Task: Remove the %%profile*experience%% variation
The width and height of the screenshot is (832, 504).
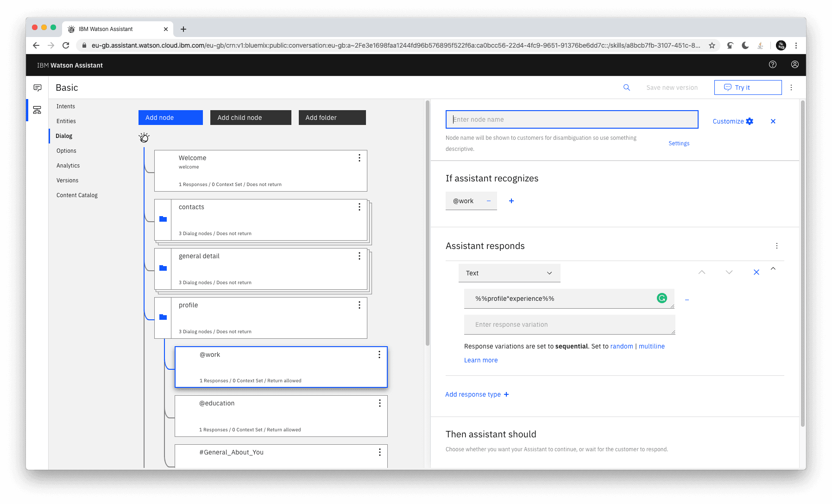Action: click(x=687, y=300)
